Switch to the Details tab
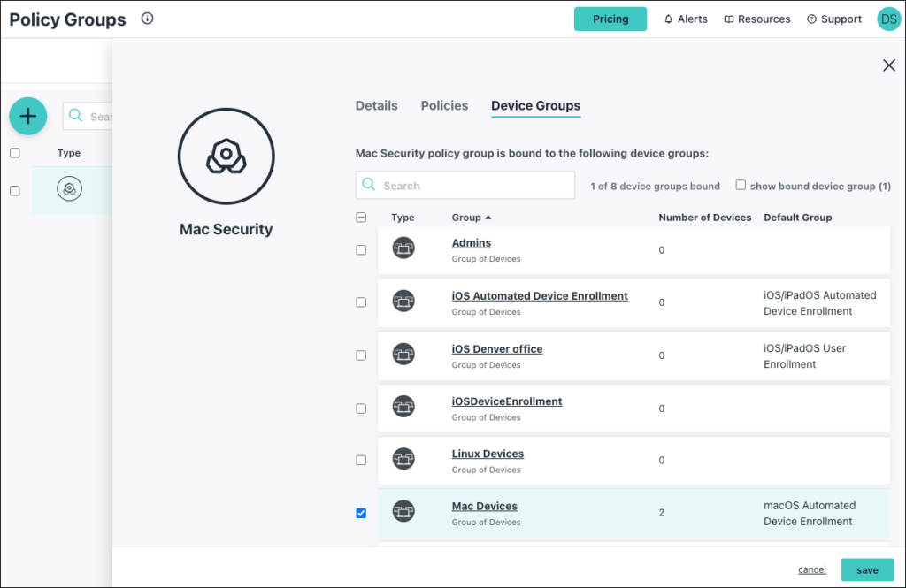The height and width of the screenshot is (588, 906). click(x=376, y=105)
